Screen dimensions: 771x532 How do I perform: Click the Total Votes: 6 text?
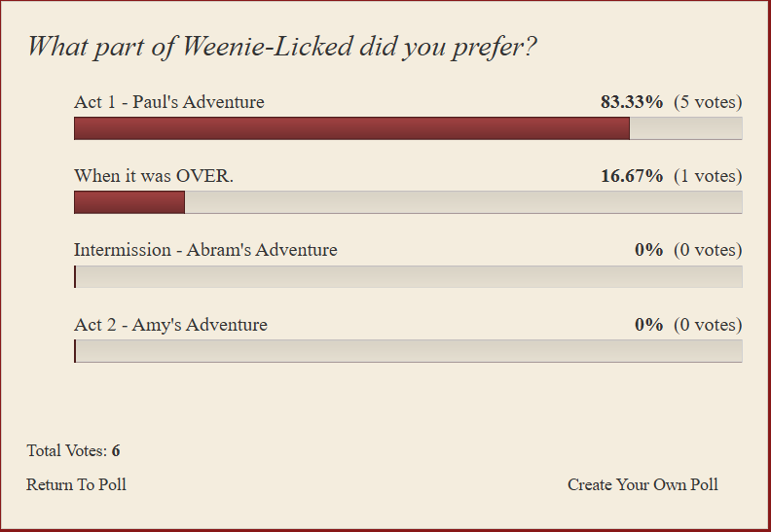(73, 450)
